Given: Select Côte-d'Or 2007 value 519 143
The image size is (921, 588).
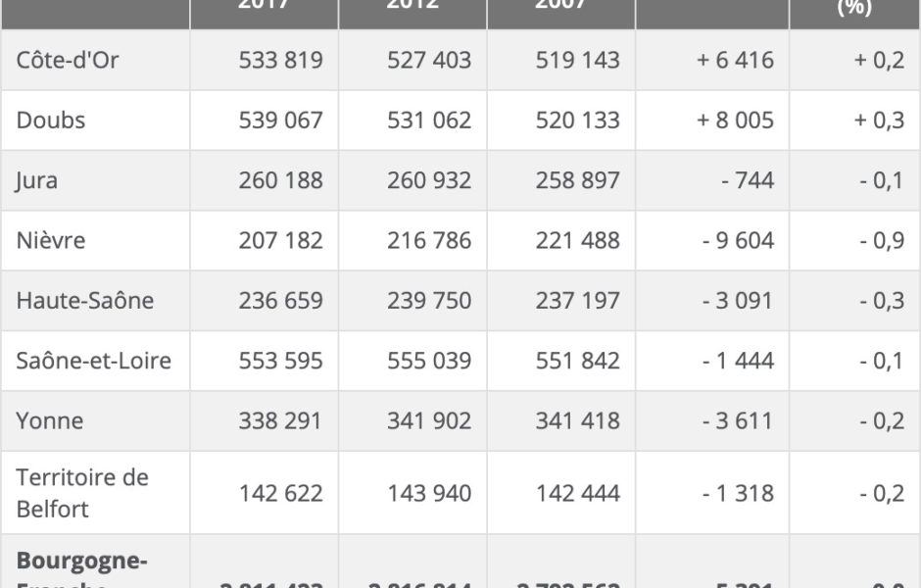Looking at the screenshot, I should 578,60.
